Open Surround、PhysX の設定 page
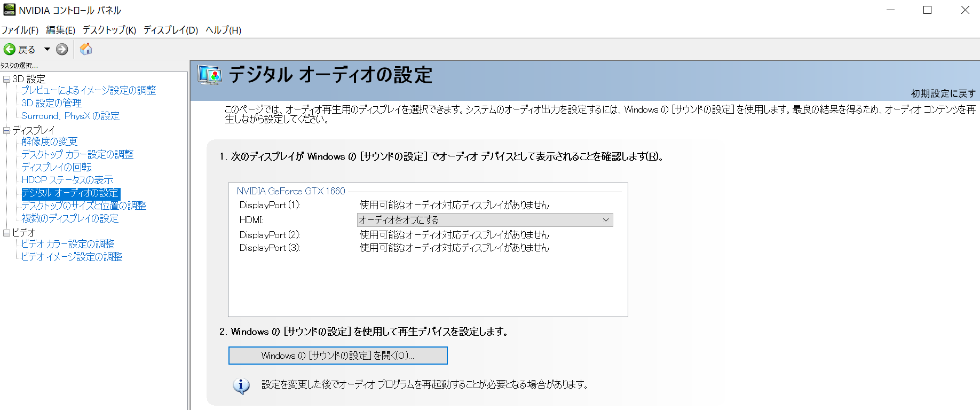The height and width of the screenshot is (410, 980). [x=70, y=116]
